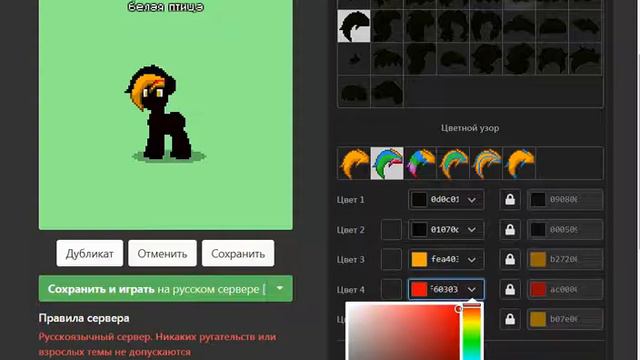Focus the fea40 hex input for Цвет 3
This screenshot has height=360, width=640.
pos(445,259)
